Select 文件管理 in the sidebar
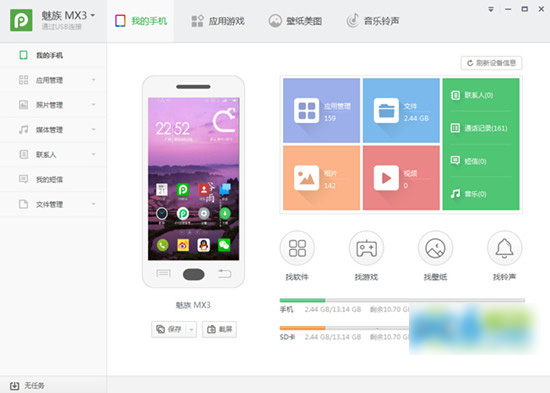The height and width of the screenshot is (393, 550). coord(53,205)
